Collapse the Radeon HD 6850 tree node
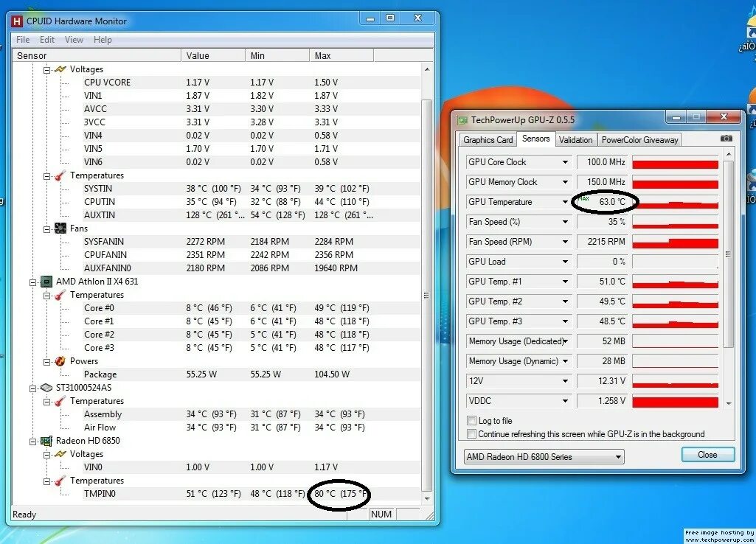756x544 pixels. (x=32, y=442)
